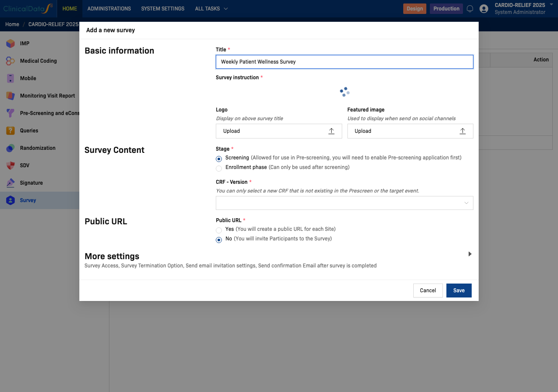The width and height of the screenshot is (558, 392).
Task: Click the Signature pen icon
Action: tap(10, 183)
